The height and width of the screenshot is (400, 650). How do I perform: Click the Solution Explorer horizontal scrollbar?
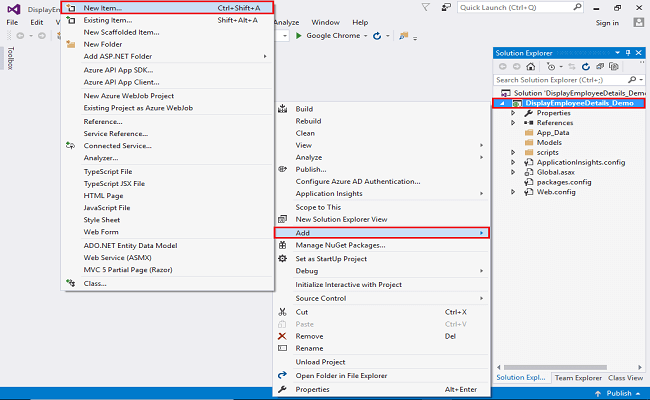(x=555, y=367)
